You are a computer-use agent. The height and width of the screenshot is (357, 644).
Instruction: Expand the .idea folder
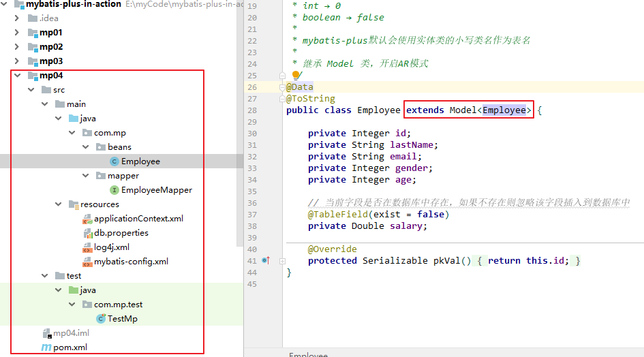tap(17, 18)
